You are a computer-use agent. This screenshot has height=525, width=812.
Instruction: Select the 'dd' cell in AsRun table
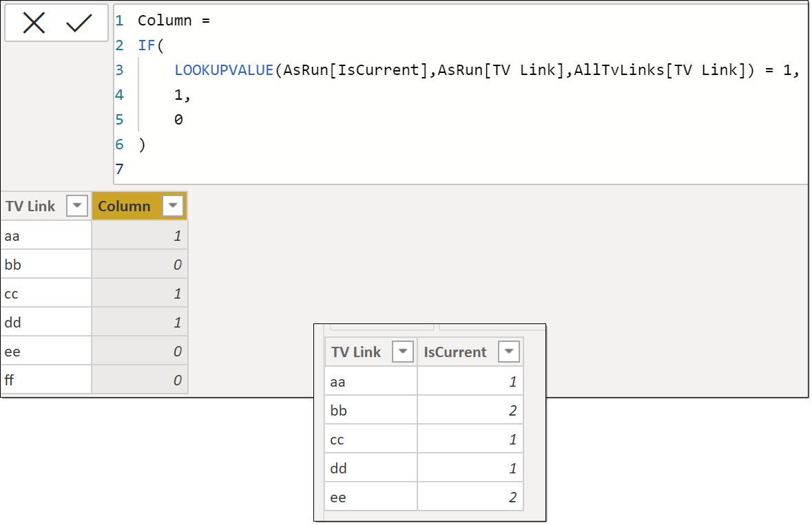371,469
